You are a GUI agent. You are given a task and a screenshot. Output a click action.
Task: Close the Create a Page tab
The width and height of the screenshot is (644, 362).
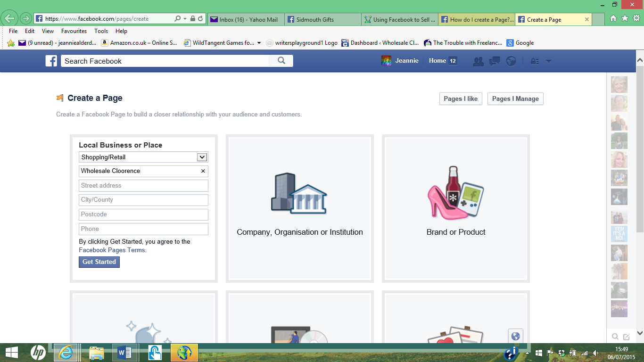[x=587, y=19]
